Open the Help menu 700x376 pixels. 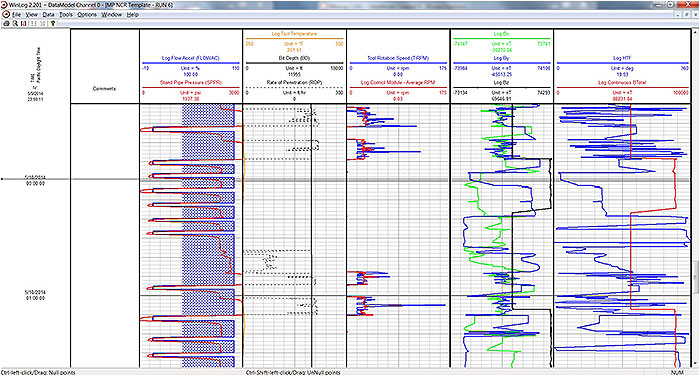coord(133,15)
